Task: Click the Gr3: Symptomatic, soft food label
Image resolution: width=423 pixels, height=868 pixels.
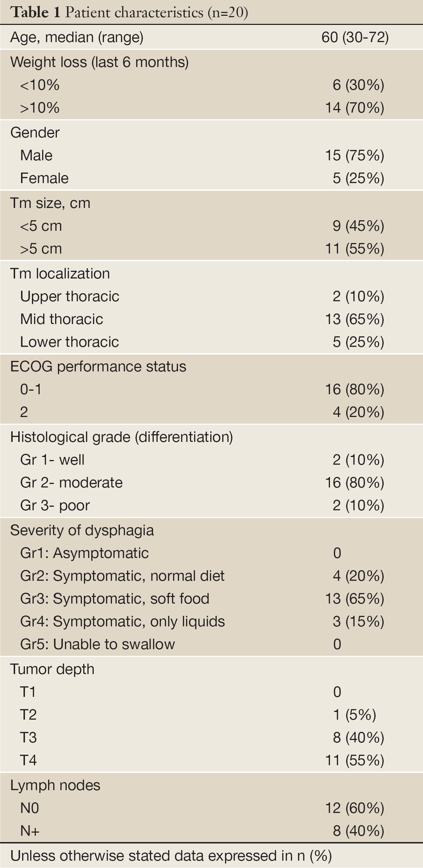Action: (x=115, y=599)
